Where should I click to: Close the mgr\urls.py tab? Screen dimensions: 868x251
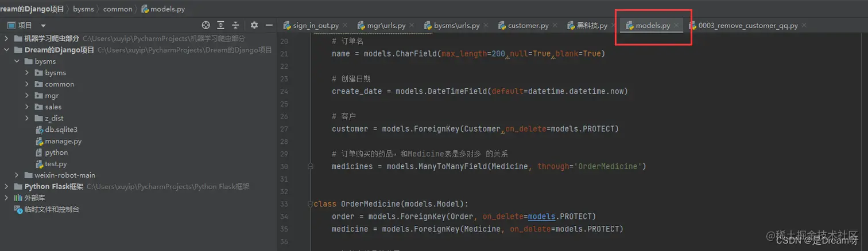tap(412, 26)
